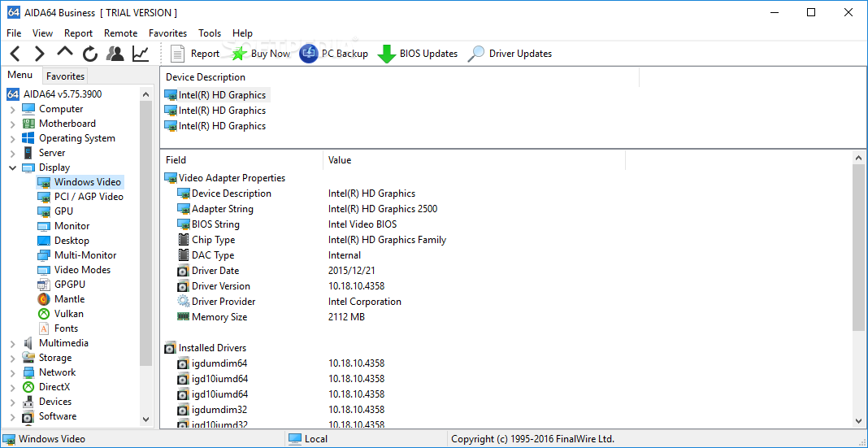Switch to the Menu tab

coord(20,75)
